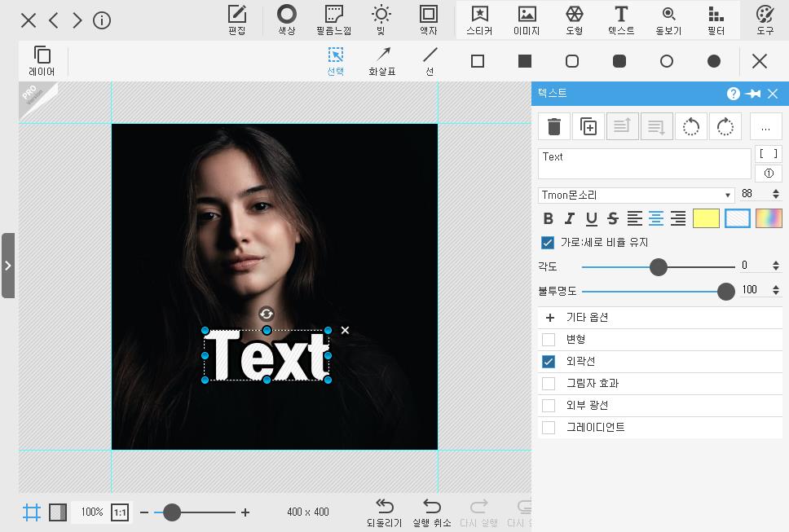
Task: Select the 도형 (Shape) tool
Action: coord(574,20)
